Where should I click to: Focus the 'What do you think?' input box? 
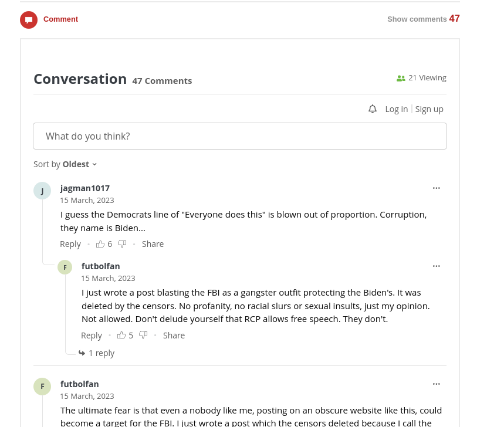pos(240,136)
